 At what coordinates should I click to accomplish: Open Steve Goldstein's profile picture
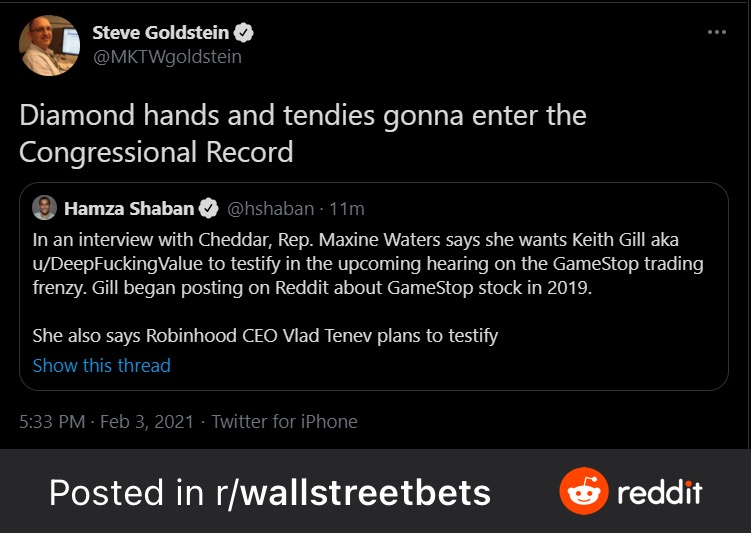(49, 45)
